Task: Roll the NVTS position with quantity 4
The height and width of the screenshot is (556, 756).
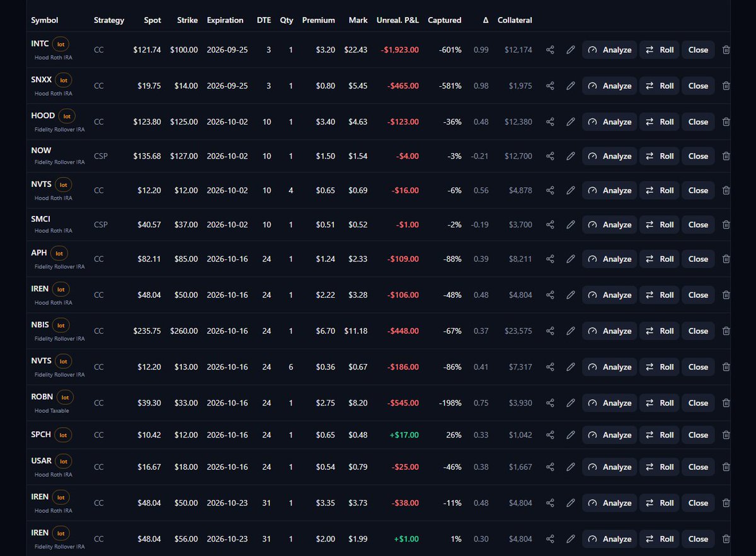Action: (x=659, y=190)
